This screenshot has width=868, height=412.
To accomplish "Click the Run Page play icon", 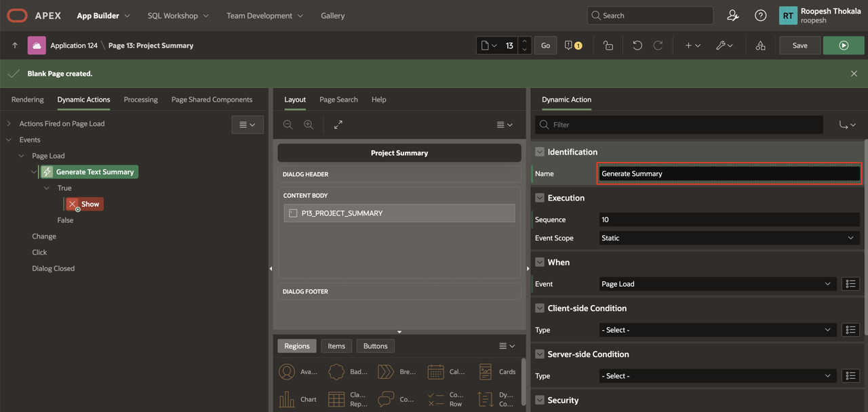I will coord(844,45).
